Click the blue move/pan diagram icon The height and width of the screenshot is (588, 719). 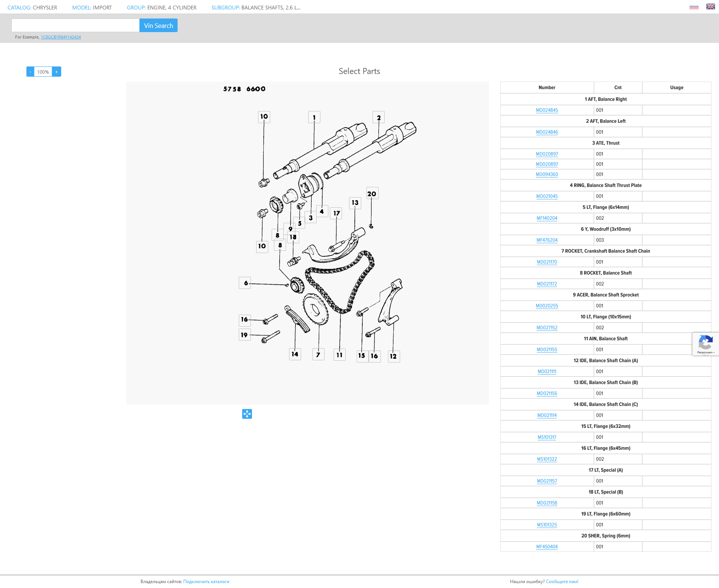(x=247, y=414)
